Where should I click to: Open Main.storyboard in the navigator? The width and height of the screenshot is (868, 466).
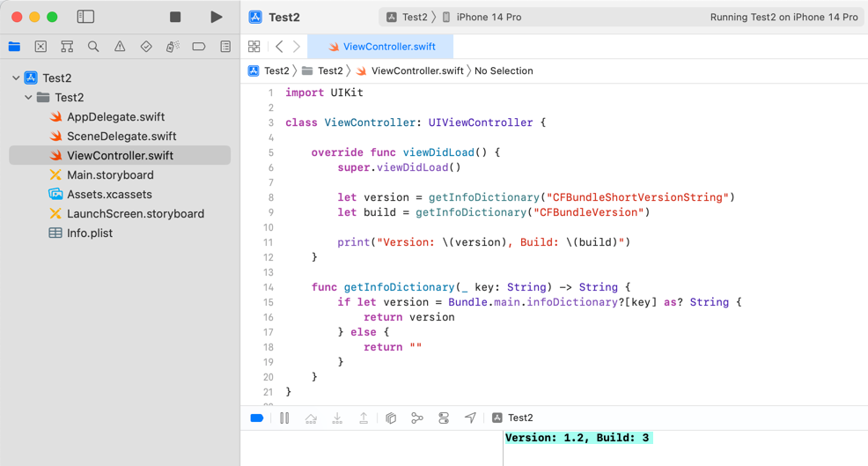[x=110, y=175]
